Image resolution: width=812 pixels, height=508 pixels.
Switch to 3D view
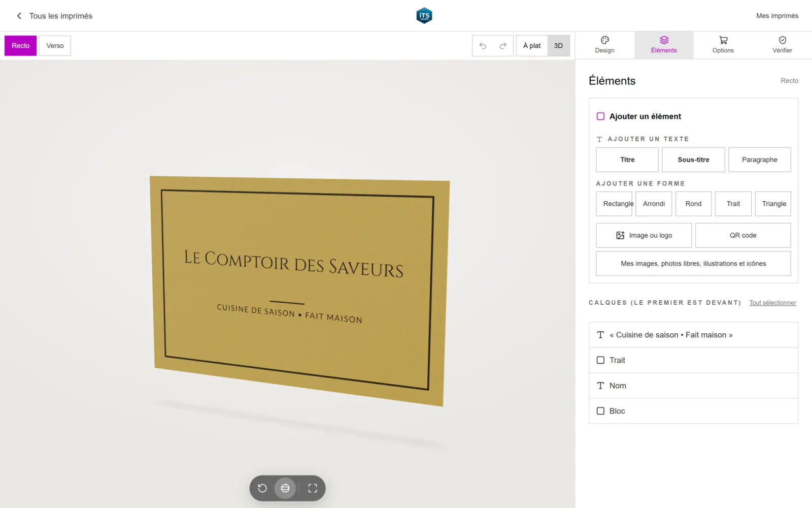[x=558, y=46]
